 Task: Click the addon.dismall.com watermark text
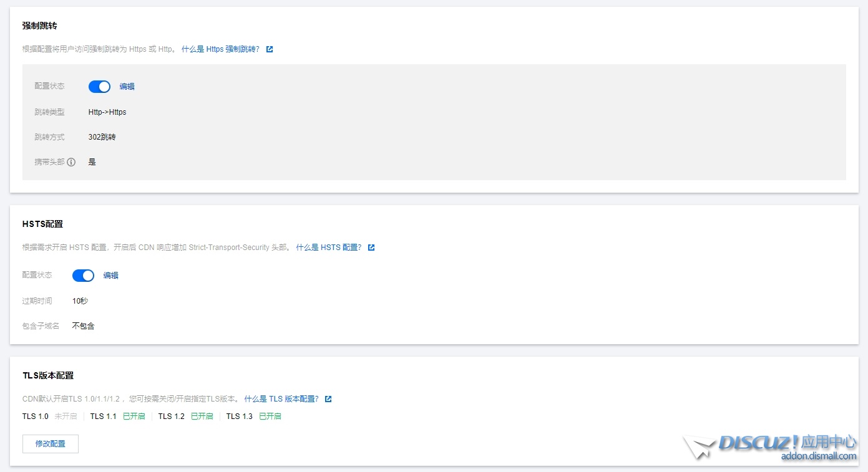(x=819, y=456)
